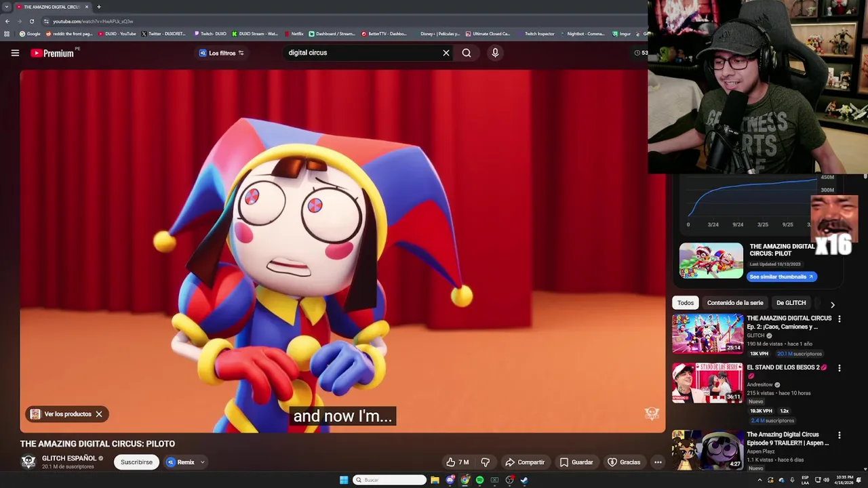The width and height of the screenshot is (868, 488).
Task: Select 'Contenido de la serie' chip
Action: click(x=735, y=303)
